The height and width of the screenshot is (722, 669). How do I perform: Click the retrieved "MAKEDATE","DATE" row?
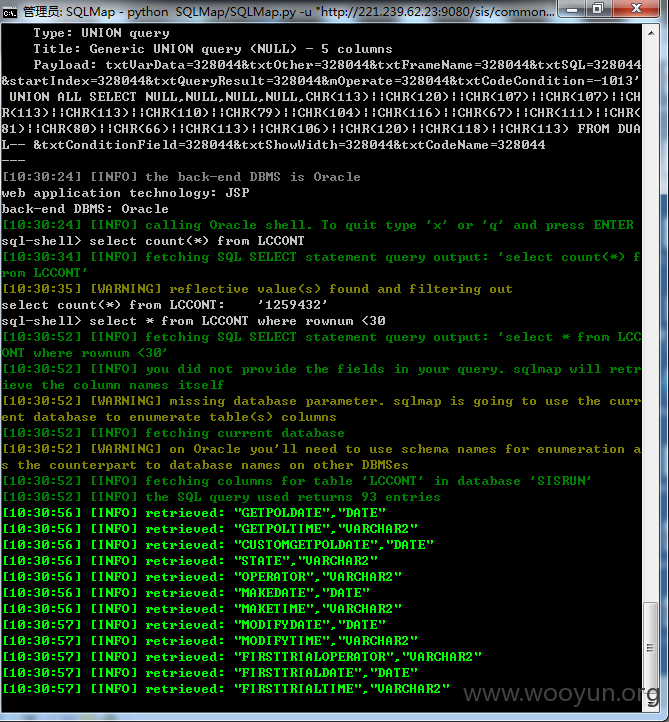point(186,593)
